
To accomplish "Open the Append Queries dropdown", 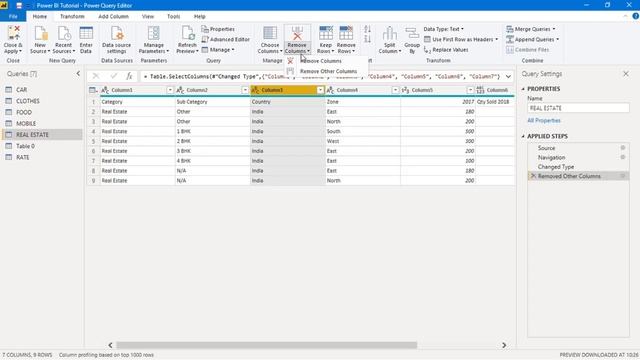I will click(533, 39).
